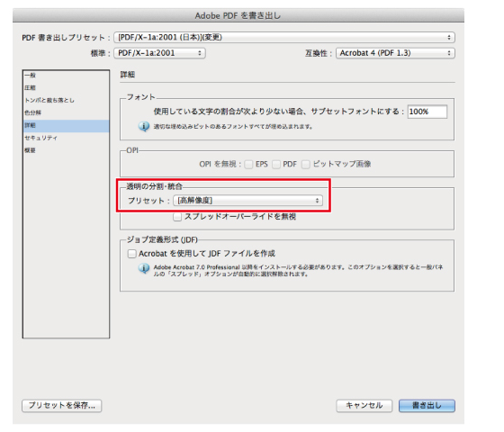This screenshot has width=504, height=432.
Task: Open the 互換性 Acrobat 4 dropdown
Action: 395,53
